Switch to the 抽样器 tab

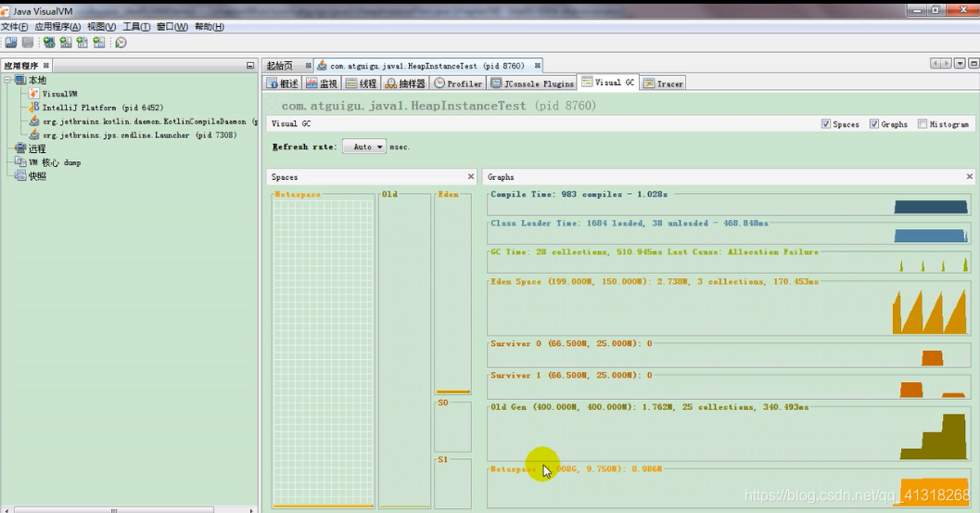[x=405, y=83]
